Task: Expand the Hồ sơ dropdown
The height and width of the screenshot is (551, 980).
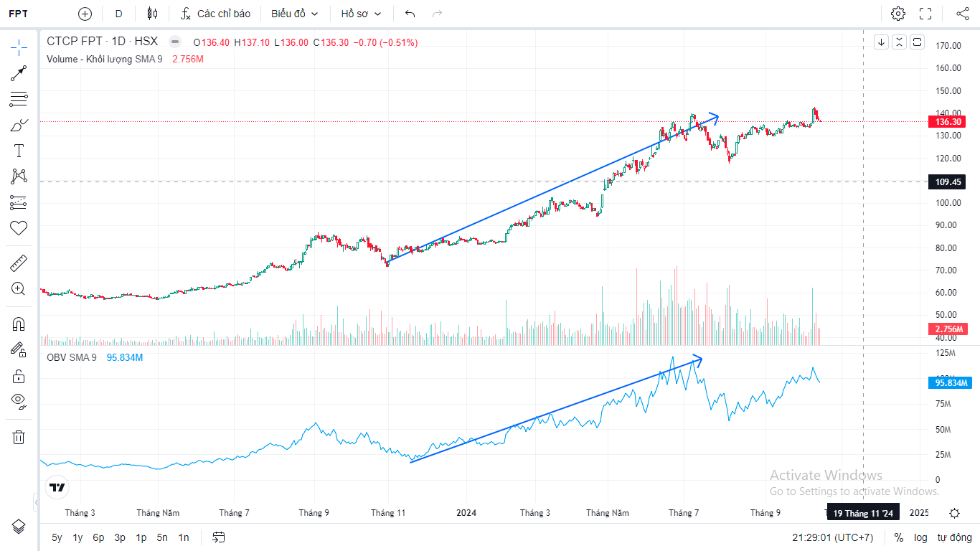Action: coord(361,14)
